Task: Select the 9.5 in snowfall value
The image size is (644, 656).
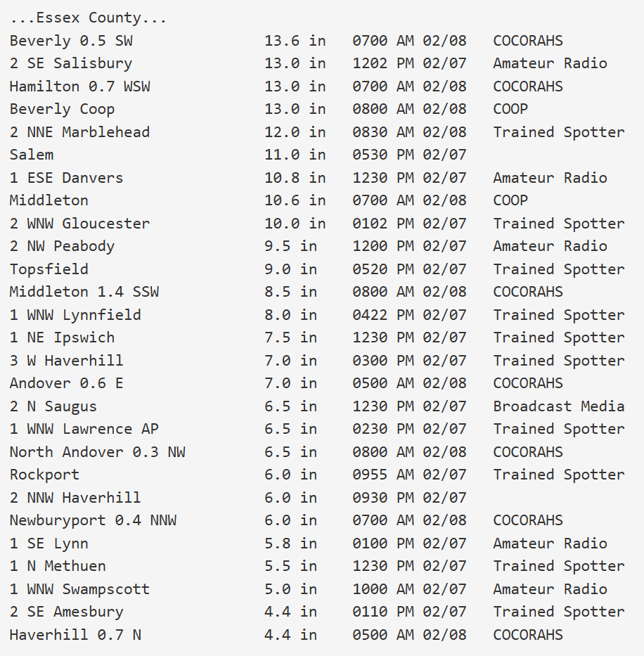Action: [x=290, y=246]
